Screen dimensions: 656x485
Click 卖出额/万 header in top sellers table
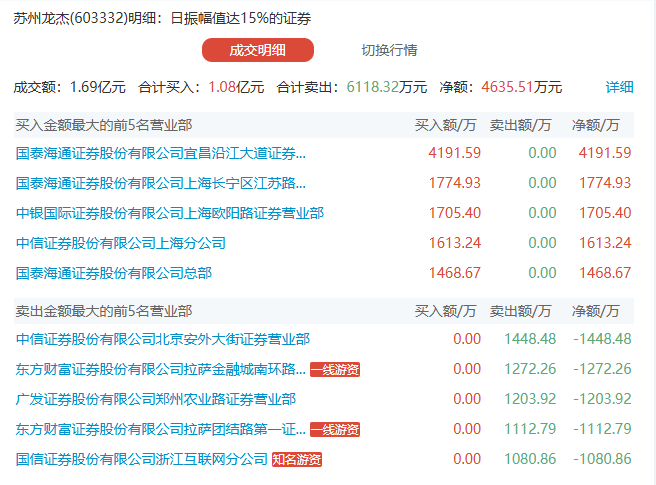pyautogui.click(x=520, y=311)
